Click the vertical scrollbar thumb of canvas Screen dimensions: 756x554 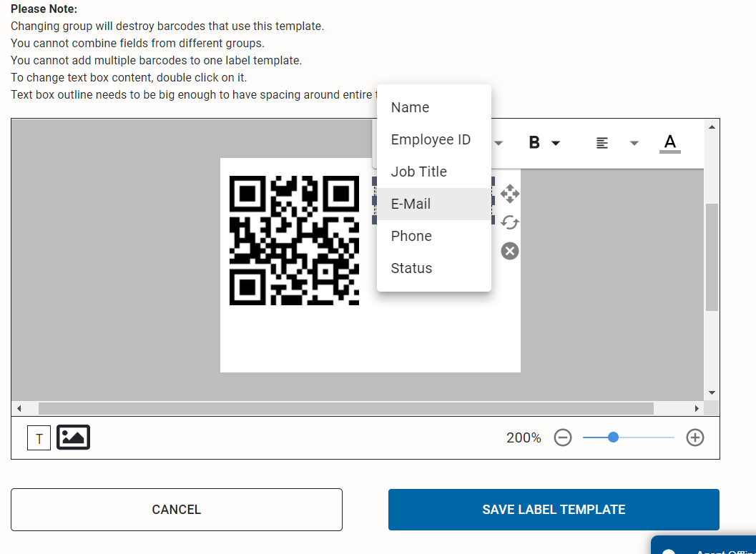[712, 257]
